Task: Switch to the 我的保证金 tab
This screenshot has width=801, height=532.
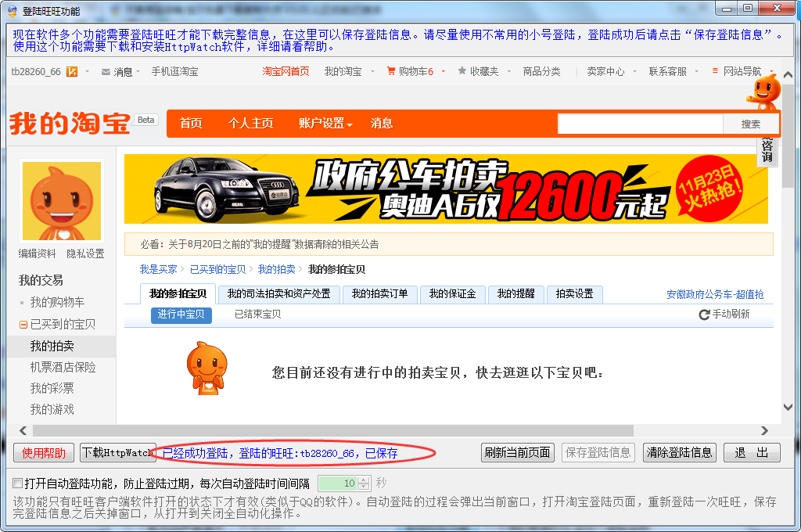Action: tap(454, 294)
